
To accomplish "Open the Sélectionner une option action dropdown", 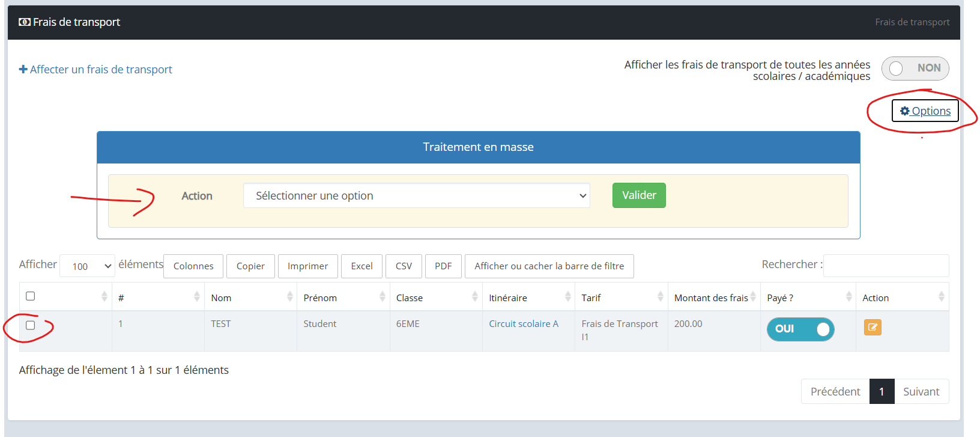I will tap(417, 196).
